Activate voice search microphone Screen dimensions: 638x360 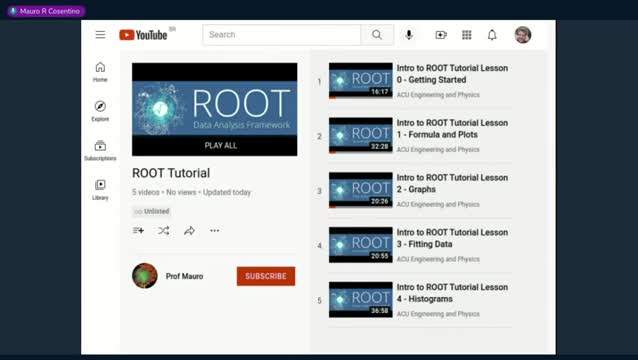(x=409, y=35)
